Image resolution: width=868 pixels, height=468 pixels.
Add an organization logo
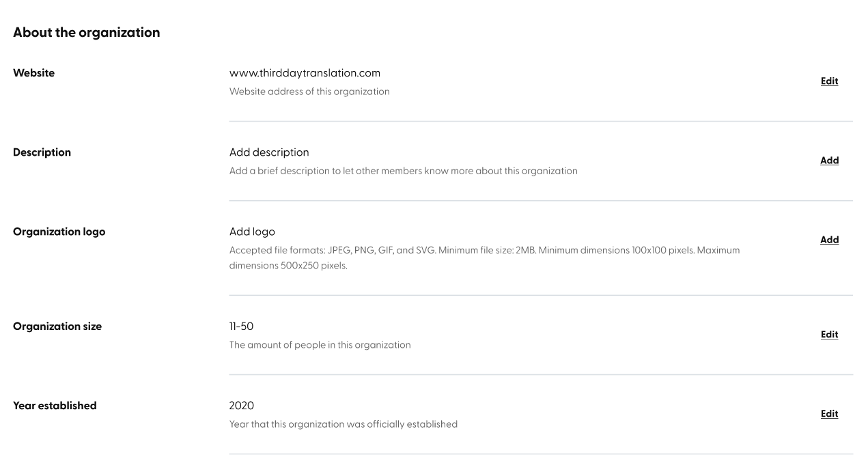829,240
